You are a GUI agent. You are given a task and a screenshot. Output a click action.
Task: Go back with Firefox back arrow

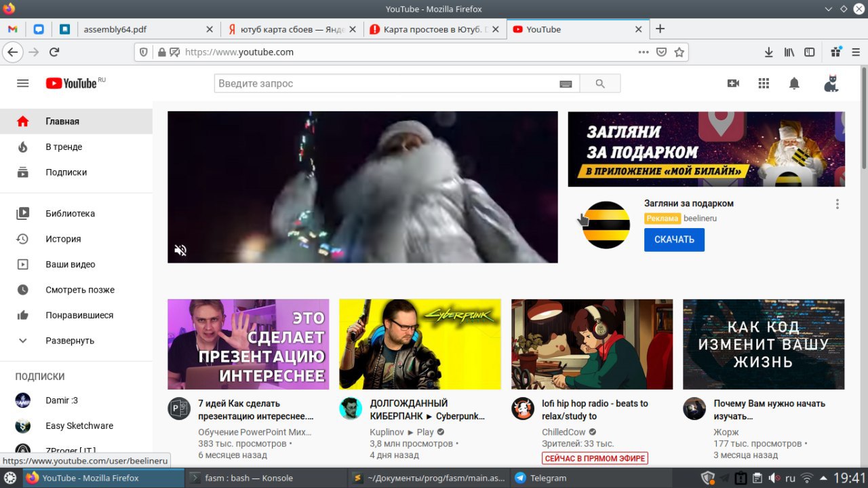[12, 52]
